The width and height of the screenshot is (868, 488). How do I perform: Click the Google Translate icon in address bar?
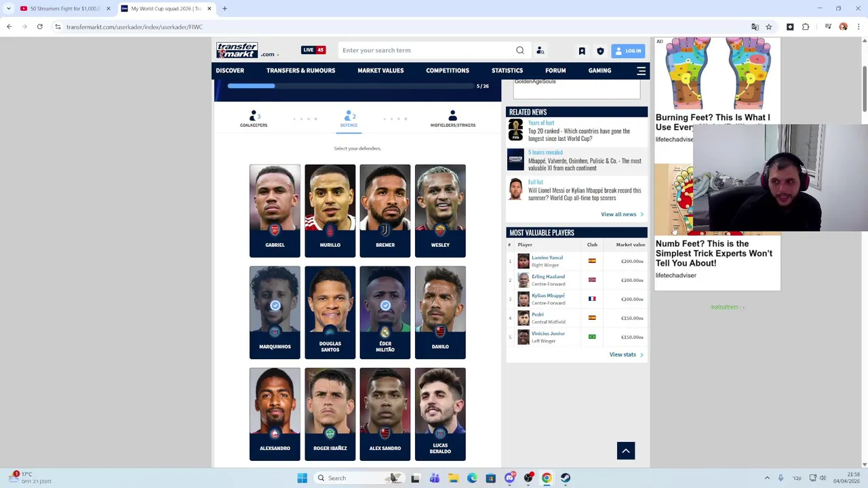pyautogui.click(x=755, y=26)
